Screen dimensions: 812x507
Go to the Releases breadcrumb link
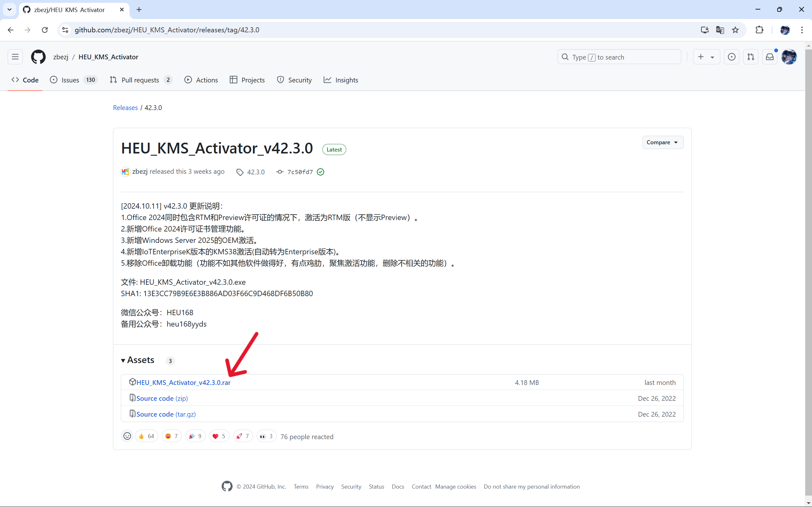pos(125,107)
